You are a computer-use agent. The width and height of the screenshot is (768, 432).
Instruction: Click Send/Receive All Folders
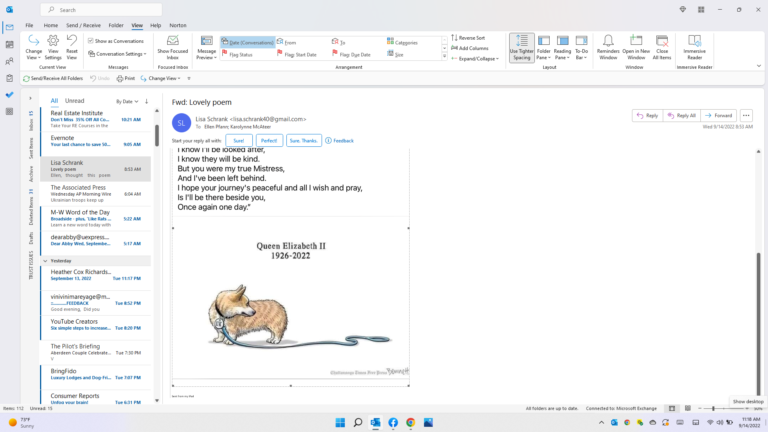(53, 78)
